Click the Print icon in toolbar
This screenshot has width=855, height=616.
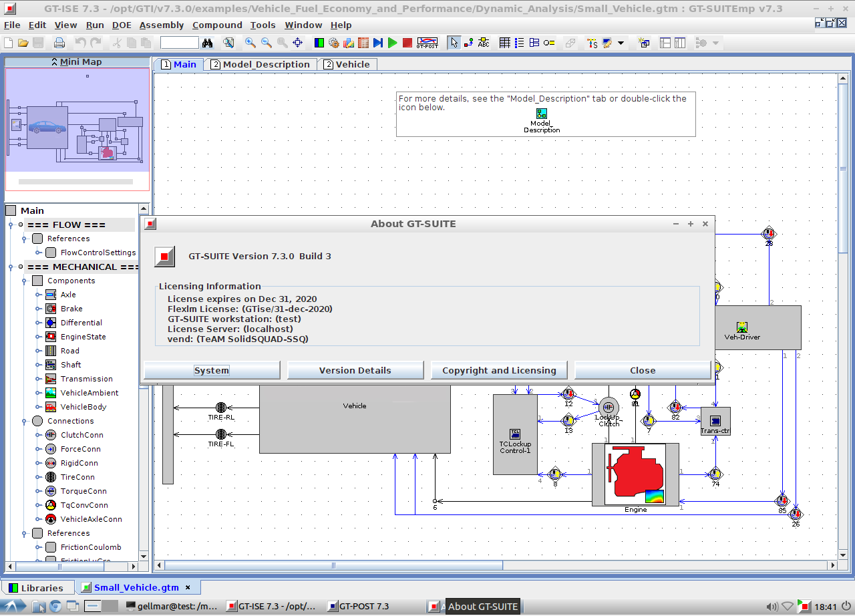[x=59, y=43]
